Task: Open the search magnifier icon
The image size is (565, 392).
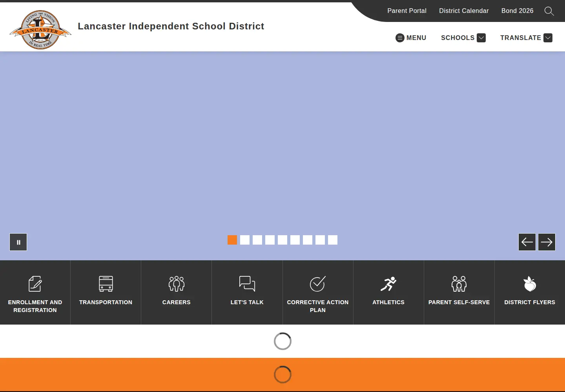Action: (x=549, y=11)
